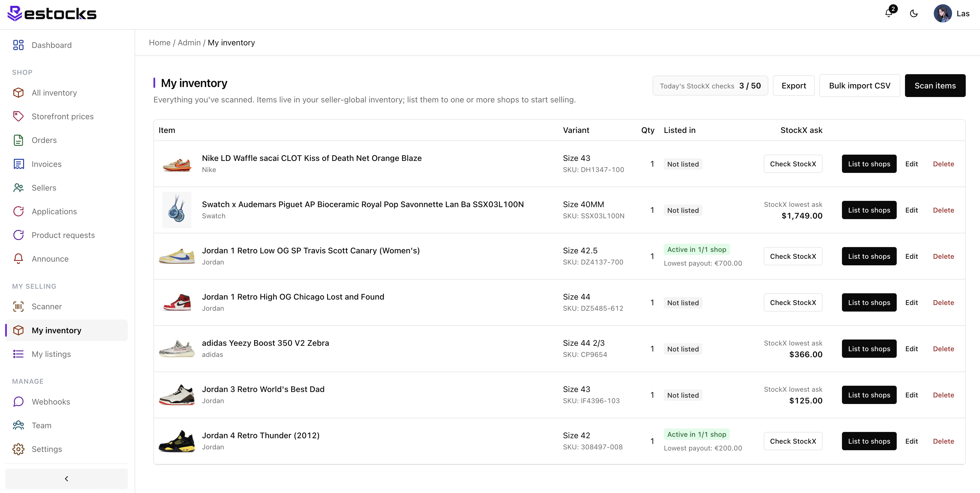Click Announce bell icon in sidebar
Viewport: 980px width, 493px height.
pos(18,258)
